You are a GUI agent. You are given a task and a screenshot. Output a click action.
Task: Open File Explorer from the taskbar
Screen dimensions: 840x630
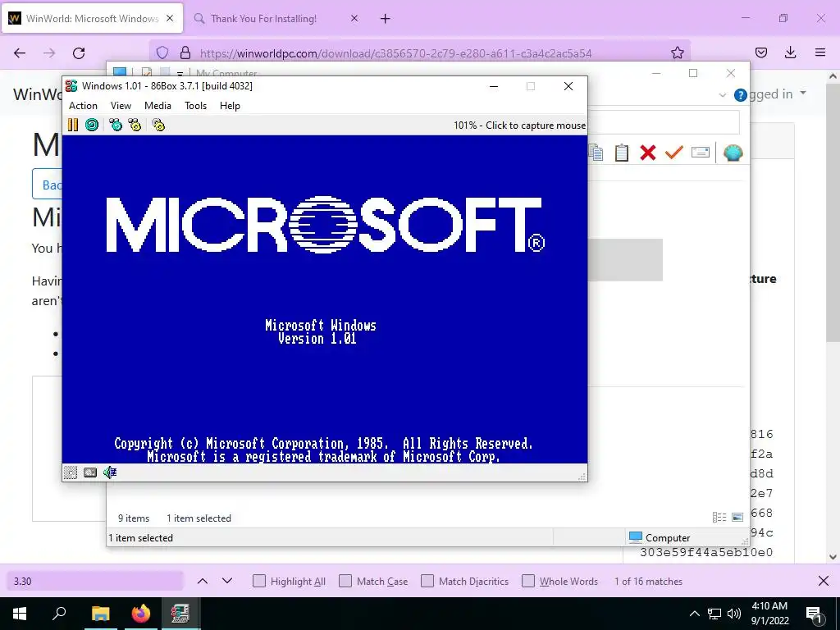click(x=100, y=614)
